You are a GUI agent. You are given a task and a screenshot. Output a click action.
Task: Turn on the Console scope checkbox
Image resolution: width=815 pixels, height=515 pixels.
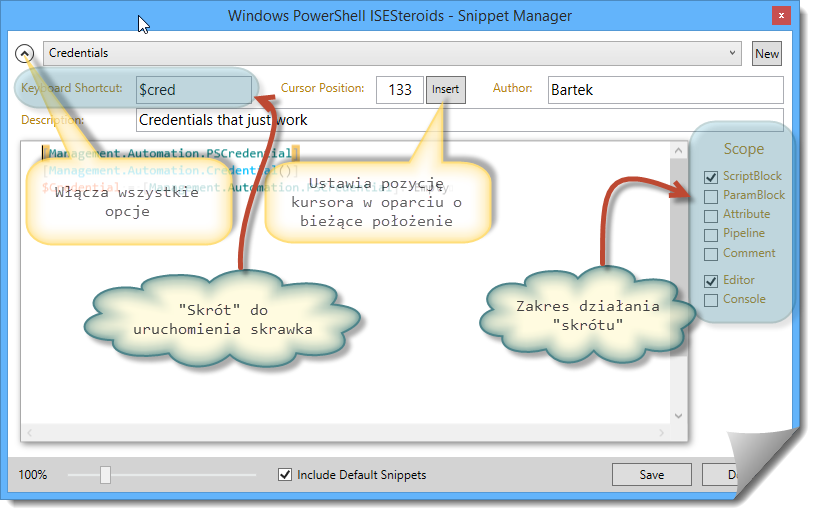click(x=711, y=300)
